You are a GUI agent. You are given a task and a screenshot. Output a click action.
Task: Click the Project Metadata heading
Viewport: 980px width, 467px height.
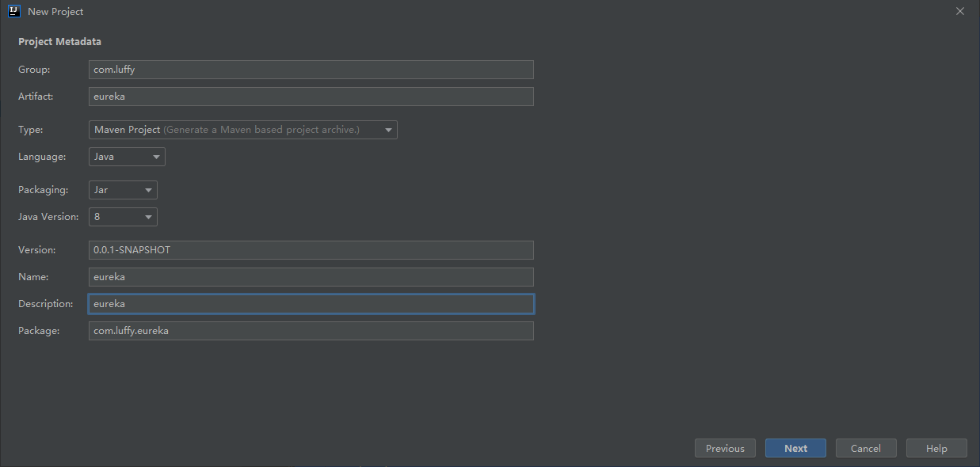(59, 42)
